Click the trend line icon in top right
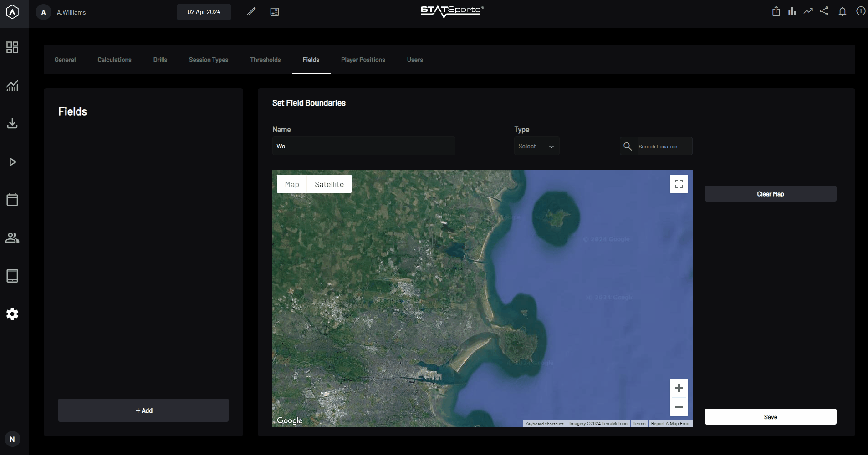The width and height of the screenshot is (868, 455). [x=808, y=11]
